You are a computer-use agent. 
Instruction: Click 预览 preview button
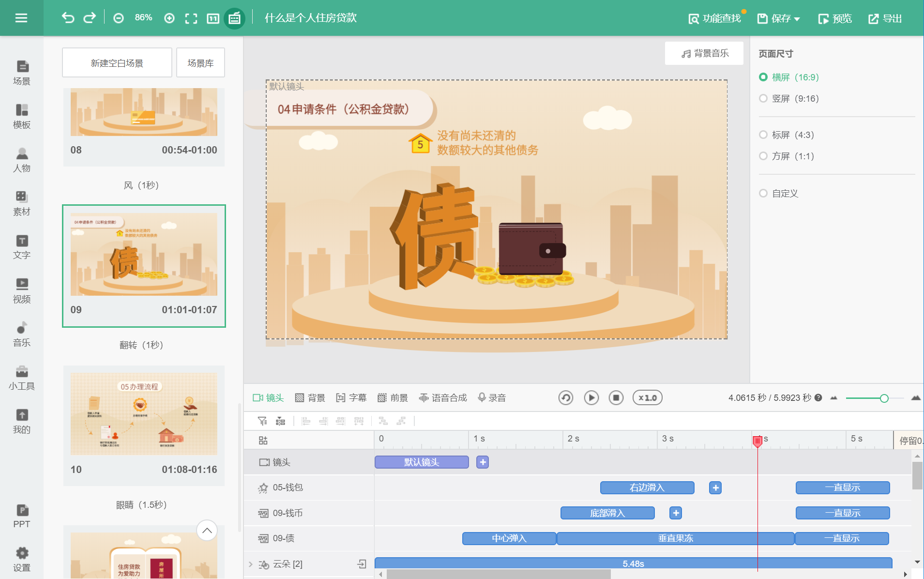point(835,18)
